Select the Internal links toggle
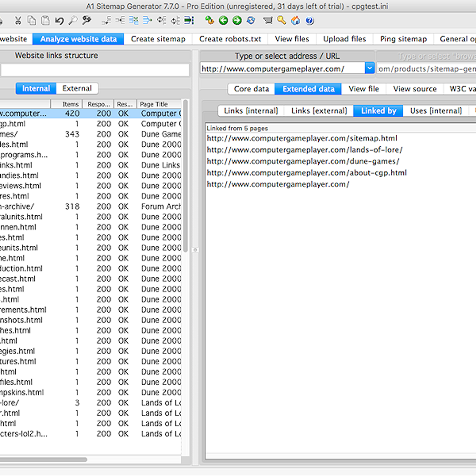 (x=36, y=88)
